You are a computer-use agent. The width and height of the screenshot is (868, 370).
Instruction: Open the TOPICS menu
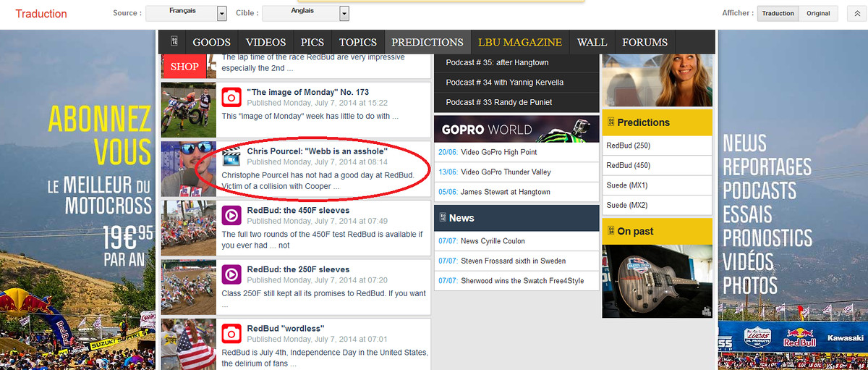(358, 42)
